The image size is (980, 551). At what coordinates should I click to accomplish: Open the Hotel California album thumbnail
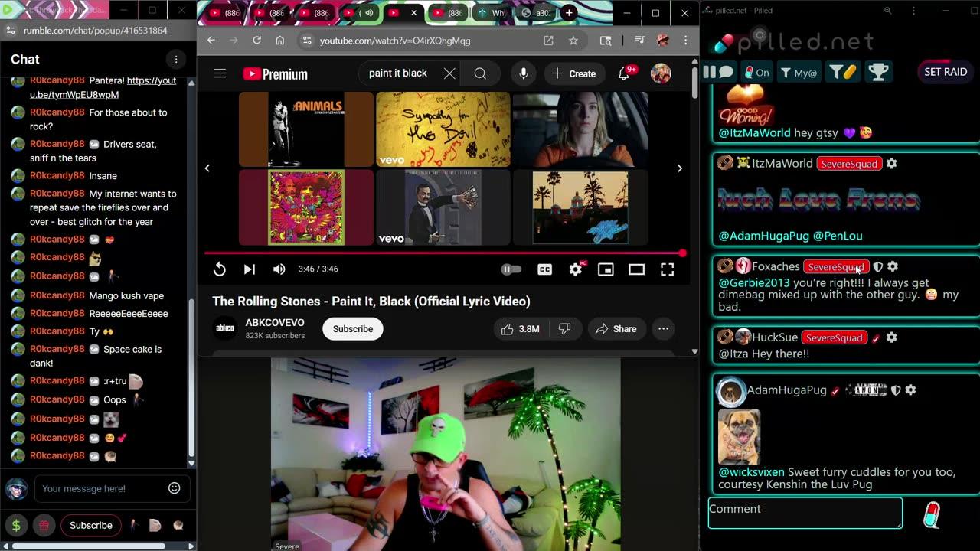point(580,207)
